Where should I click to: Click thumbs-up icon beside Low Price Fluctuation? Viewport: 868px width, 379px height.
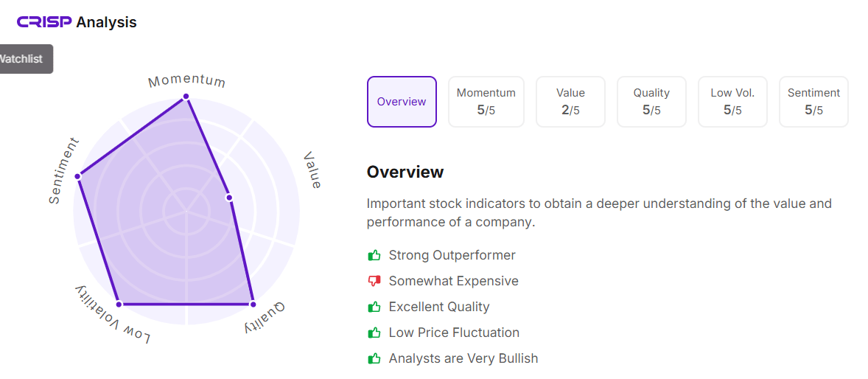(374, 333)
